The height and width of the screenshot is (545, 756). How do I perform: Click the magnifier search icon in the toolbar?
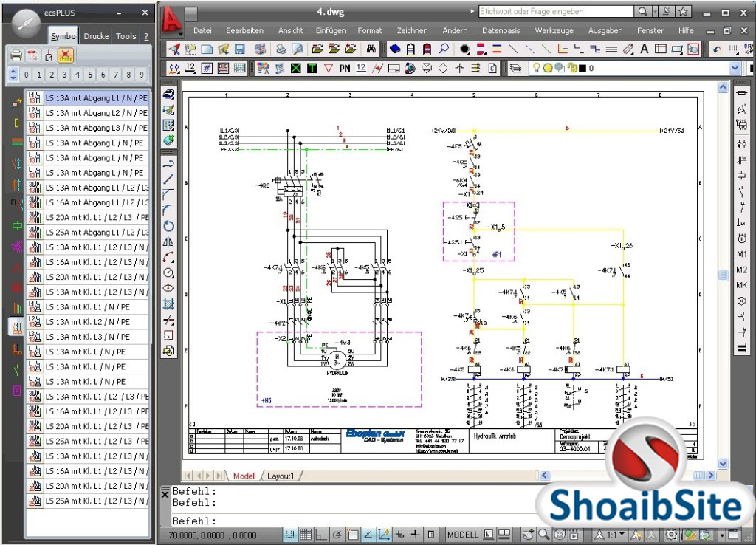pos(444,49)
